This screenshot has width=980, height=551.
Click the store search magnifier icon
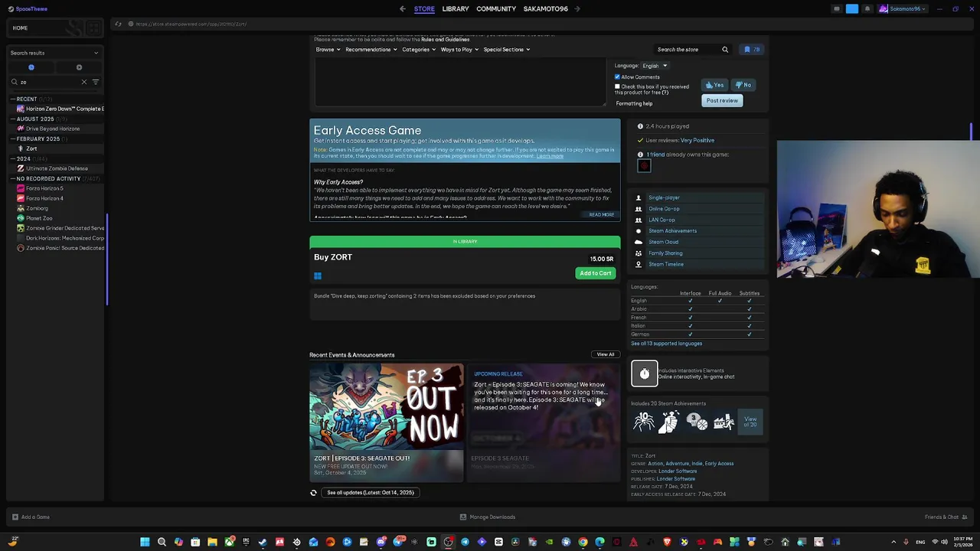(x=725, y=50)
